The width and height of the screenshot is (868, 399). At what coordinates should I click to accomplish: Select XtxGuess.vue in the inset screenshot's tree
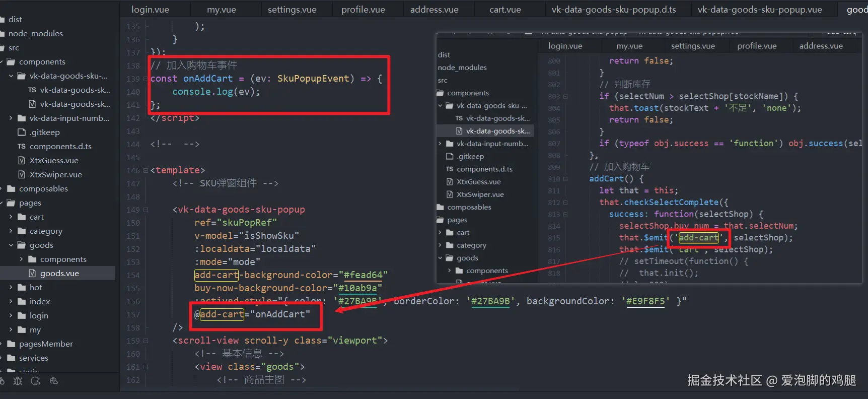478,181
